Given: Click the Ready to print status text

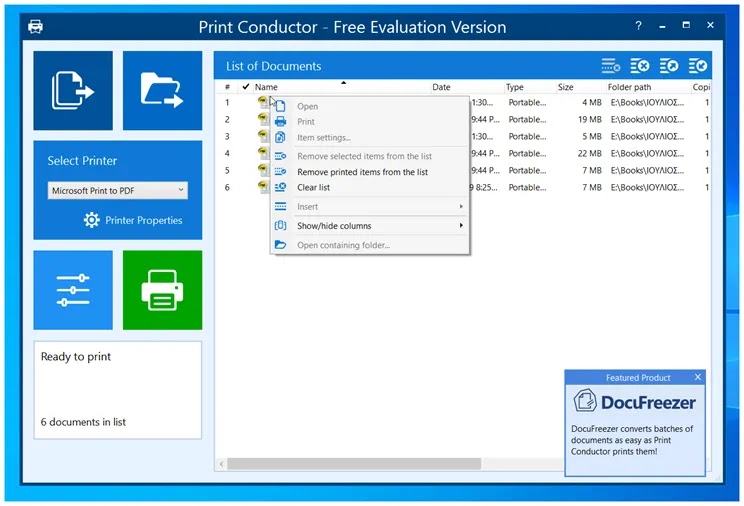Looking at the screenshot, I should coord(76,356).
